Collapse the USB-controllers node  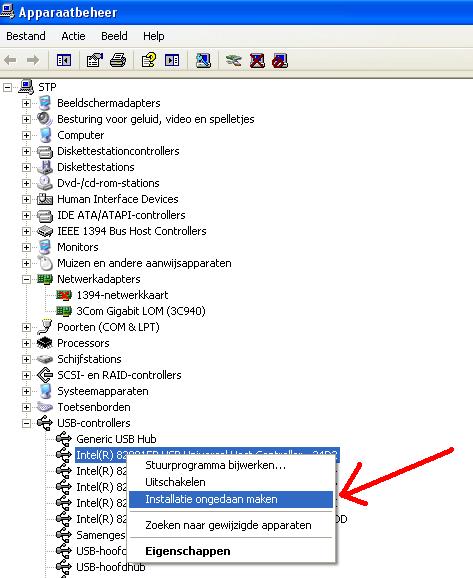26,424
